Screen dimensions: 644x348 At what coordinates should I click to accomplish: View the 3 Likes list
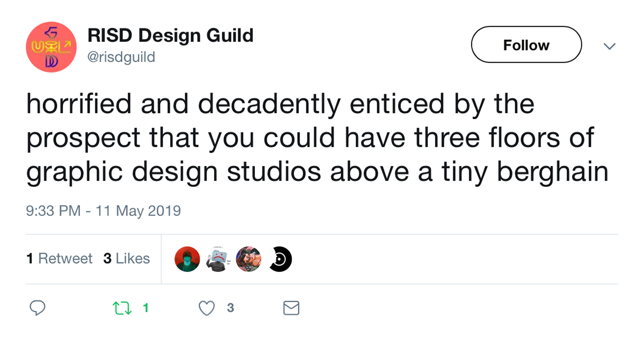(126, 258)
